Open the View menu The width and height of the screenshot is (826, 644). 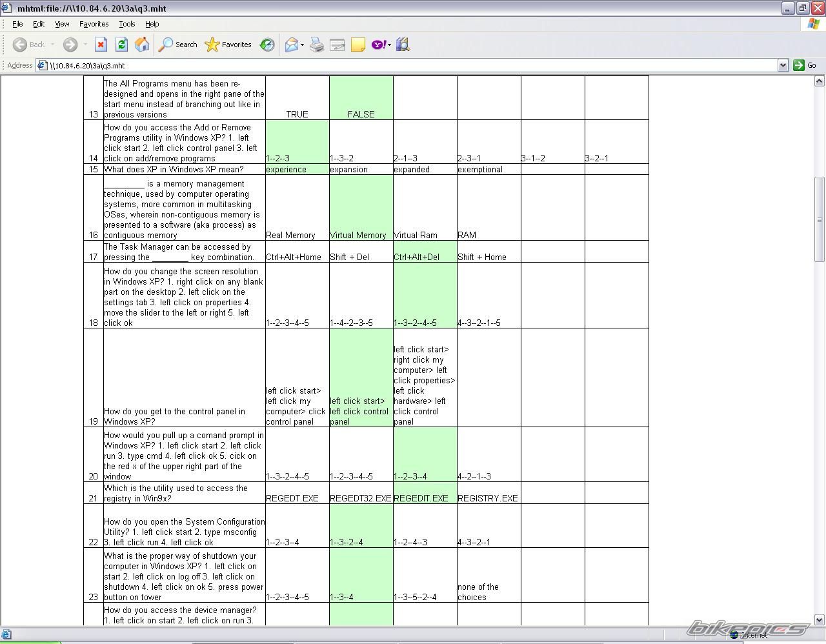coord(62,24)
